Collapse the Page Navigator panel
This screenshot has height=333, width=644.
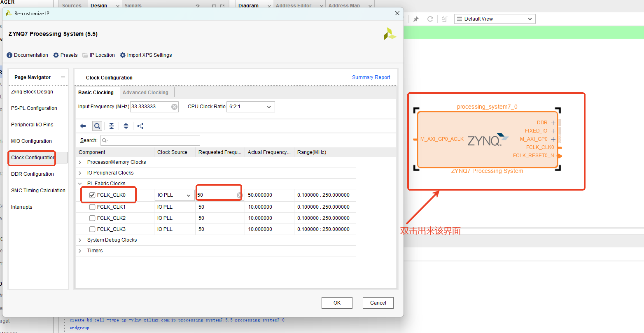63,77
